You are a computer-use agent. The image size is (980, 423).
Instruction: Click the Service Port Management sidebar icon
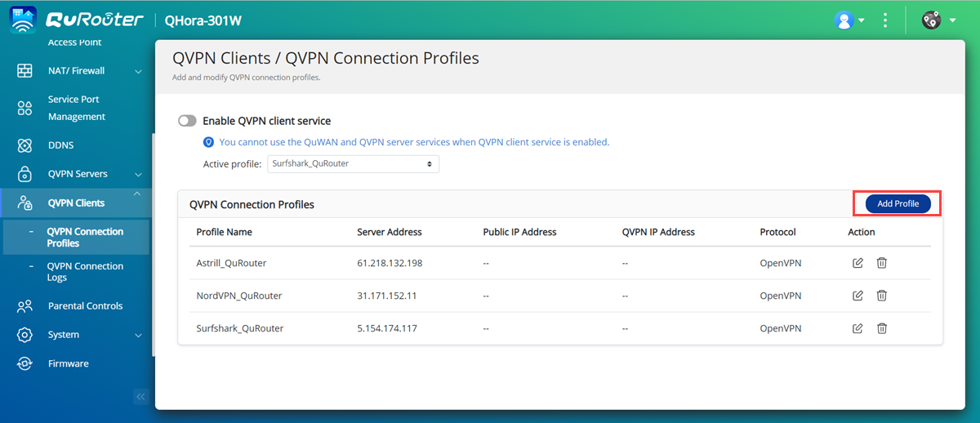pyautogui.click(x=24, y=108)
